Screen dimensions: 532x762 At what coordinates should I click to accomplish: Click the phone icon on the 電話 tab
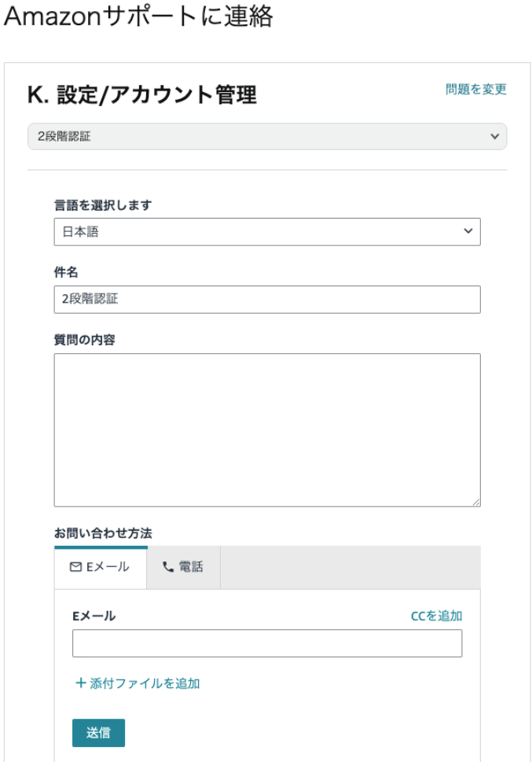click(x=166, y=567)
